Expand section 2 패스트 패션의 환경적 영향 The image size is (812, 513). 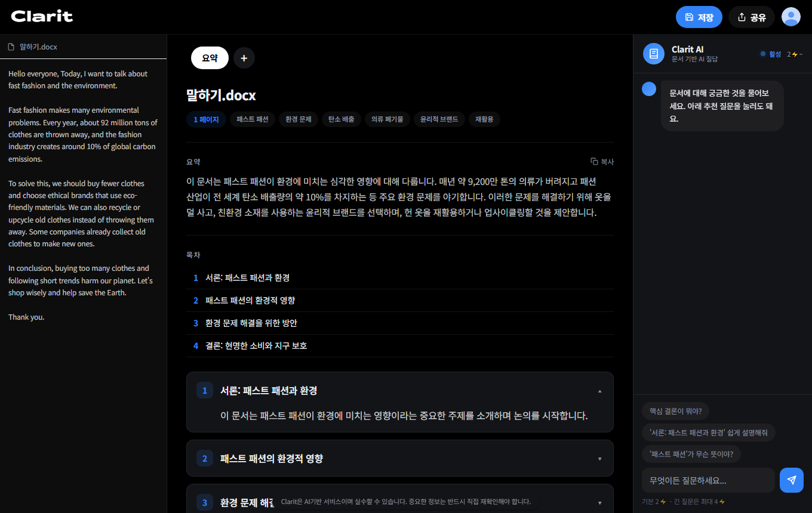400,458
